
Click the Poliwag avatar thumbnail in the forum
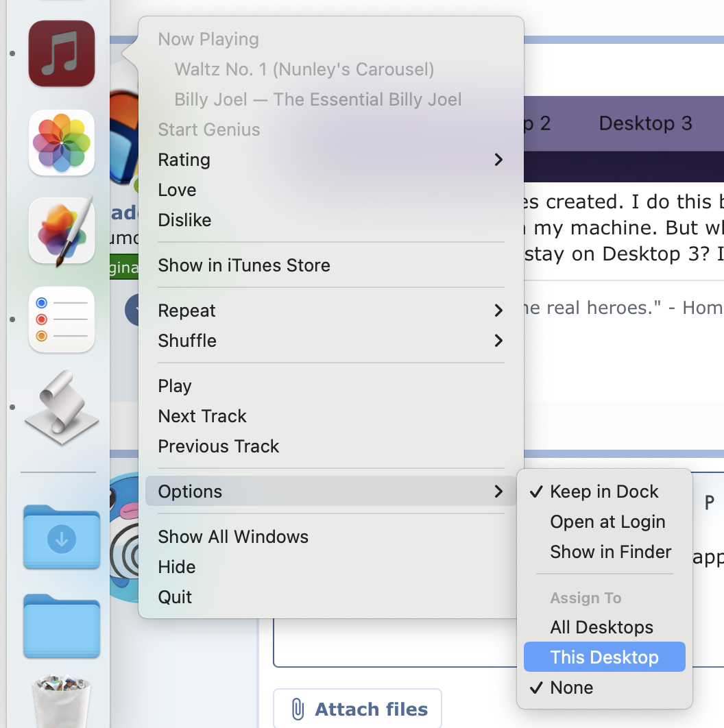[124, 537]
